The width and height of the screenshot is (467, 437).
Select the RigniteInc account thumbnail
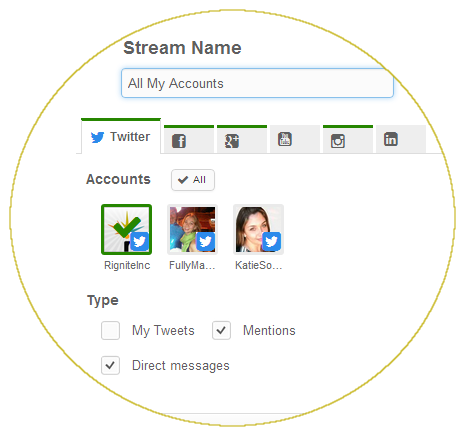point(126,229)
